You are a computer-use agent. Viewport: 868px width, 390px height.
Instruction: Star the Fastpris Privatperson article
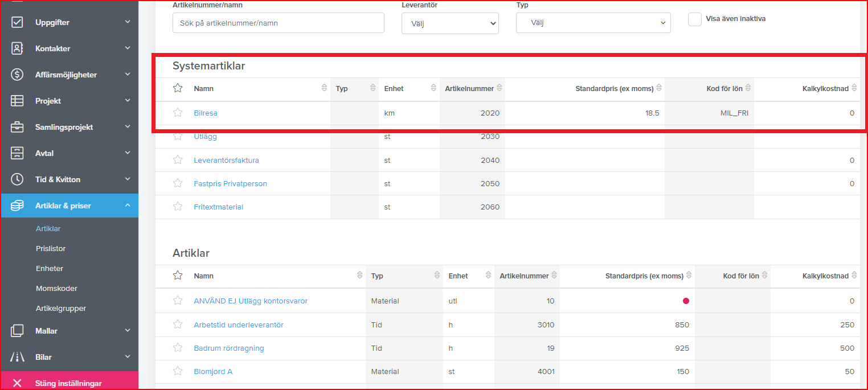[178, 183]
